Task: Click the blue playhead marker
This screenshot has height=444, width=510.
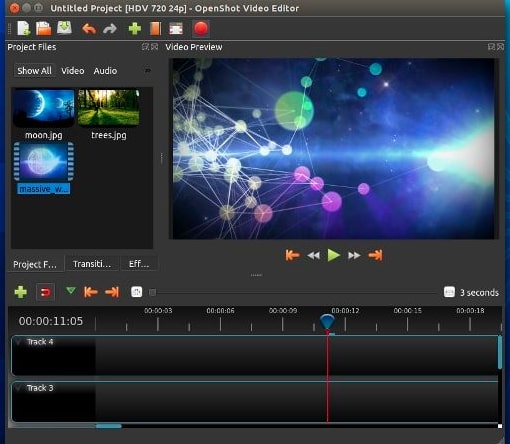Action: 327,321
